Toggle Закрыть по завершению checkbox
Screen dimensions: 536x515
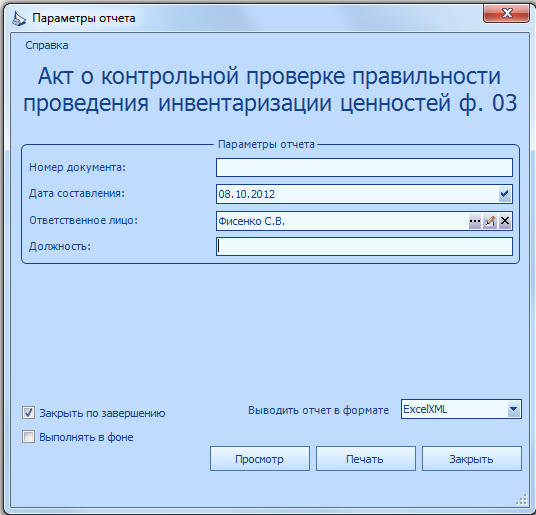click(x=28, y=413)
